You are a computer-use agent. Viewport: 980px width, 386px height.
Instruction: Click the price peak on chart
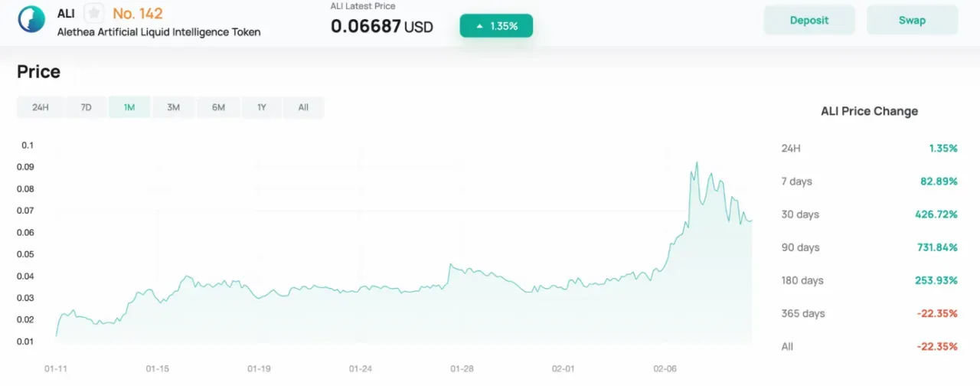pyautogui.click(x=696, y=162)
